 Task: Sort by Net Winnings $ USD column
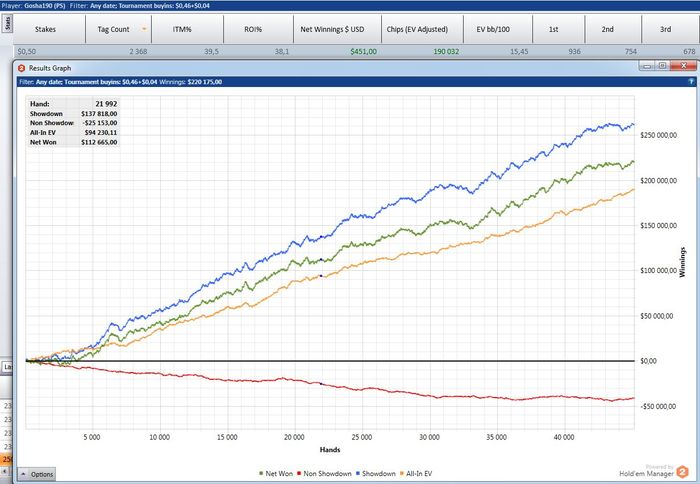pyautogui.click(x=338, y=29)
